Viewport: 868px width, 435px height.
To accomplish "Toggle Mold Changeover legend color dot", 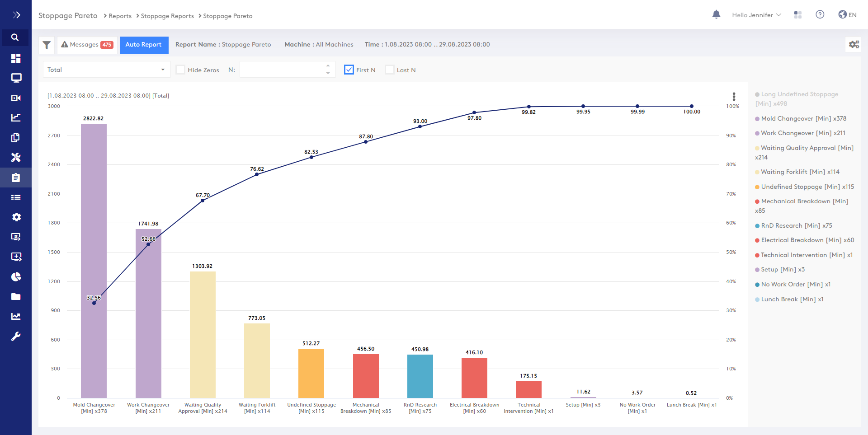I will [757, 119].
